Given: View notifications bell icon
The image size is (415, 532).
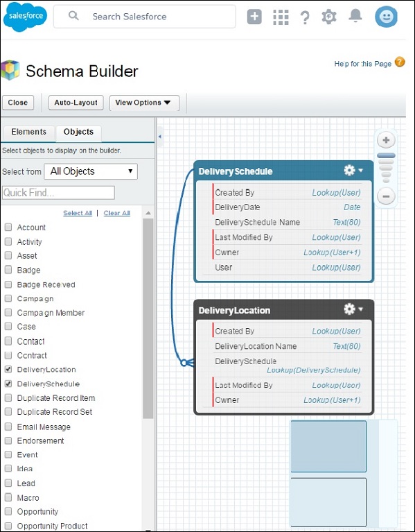Looking at the screenshot, I should coord(355,16).
